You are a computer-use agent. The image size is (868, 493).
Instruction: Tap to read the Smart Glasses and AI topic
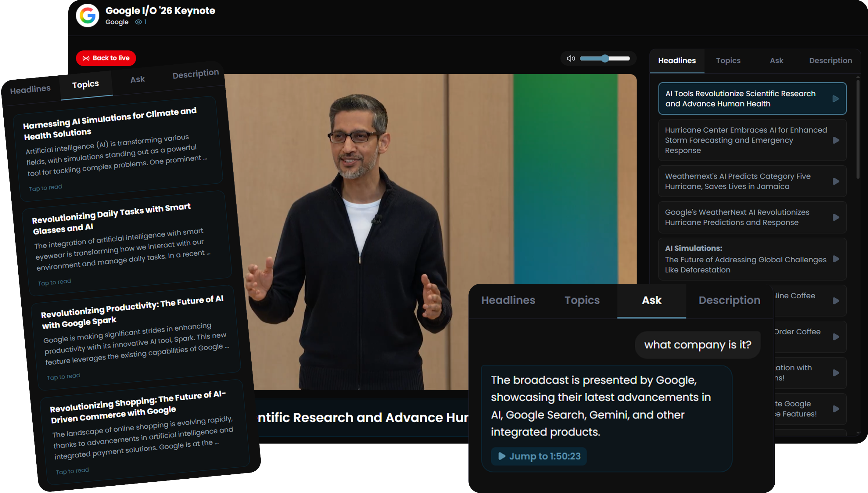click(54, 282)
